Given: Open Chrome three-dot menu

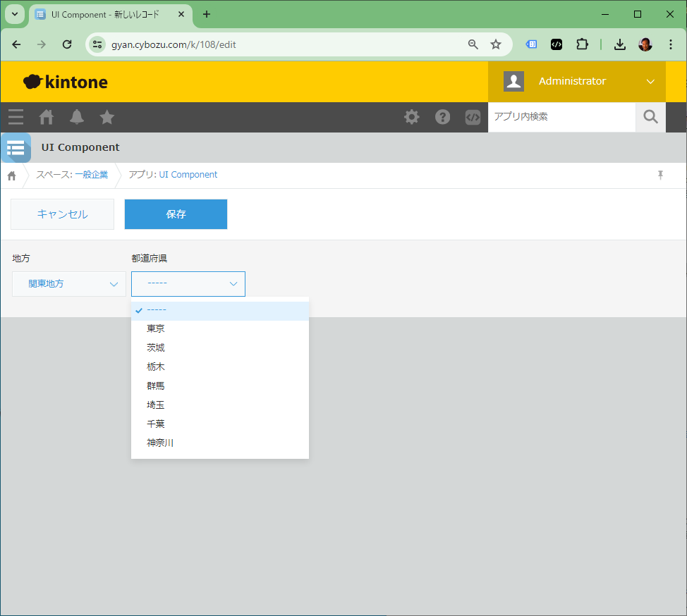Looking at the screenshot, I should [670, 44].
